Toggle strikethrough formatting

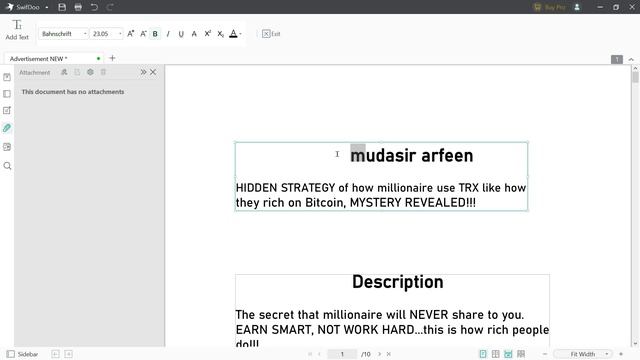click(194, 34)
